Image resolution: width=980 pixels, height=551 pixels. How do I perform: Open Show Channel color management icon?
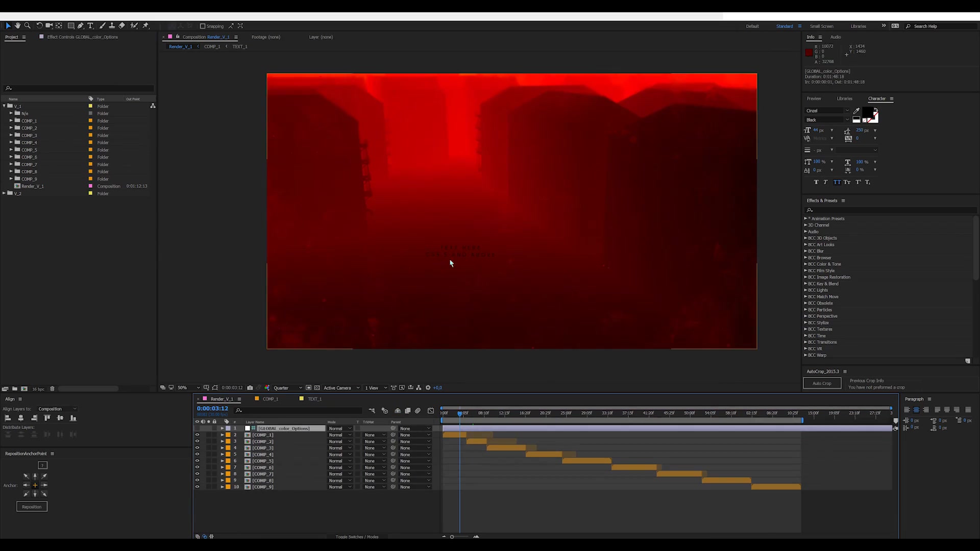tap(267, 388)
